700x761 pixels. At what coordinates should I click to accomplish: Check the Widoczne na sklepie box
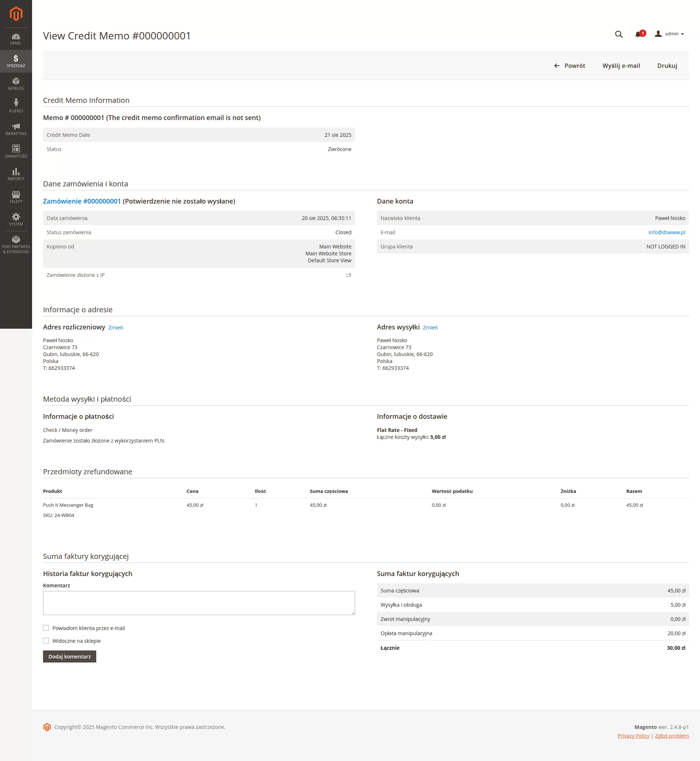[x=46, y=641]
